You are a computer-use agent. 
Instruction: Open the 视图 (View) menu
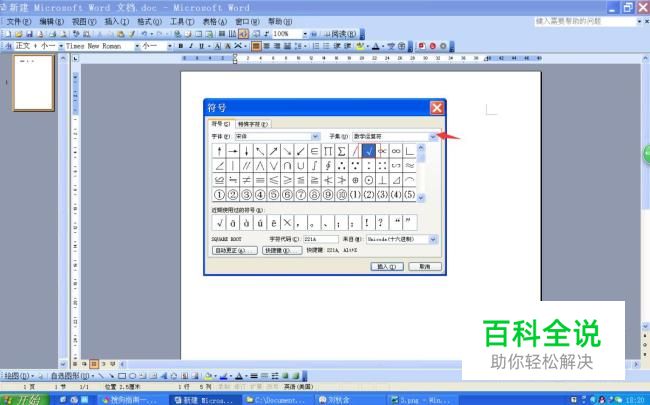84,22
